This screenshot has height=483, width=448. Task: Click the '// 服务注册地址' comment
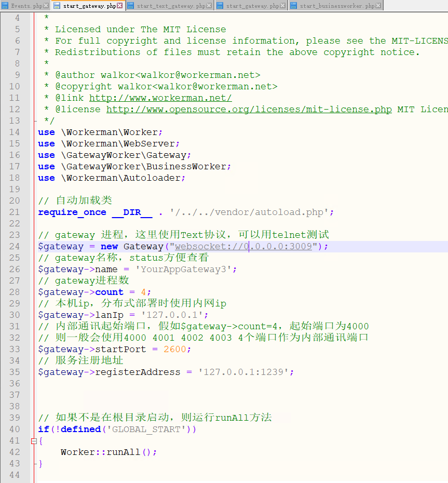pyautogui.click(x=80, y=361)
